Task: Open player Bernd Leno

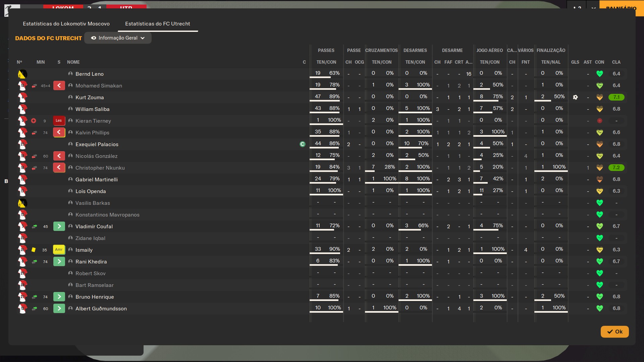Action: pos(90,74)
